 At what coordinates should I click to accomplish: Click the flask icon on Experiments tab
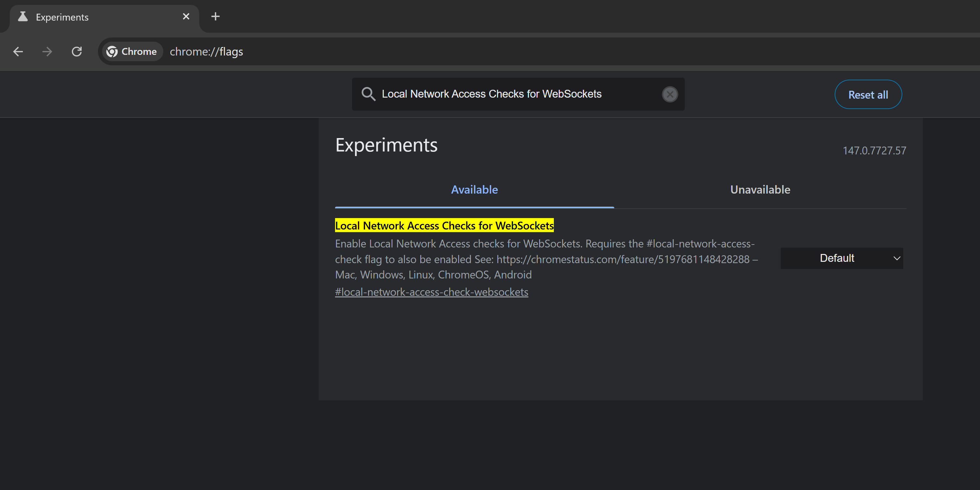tap(23, 17)
